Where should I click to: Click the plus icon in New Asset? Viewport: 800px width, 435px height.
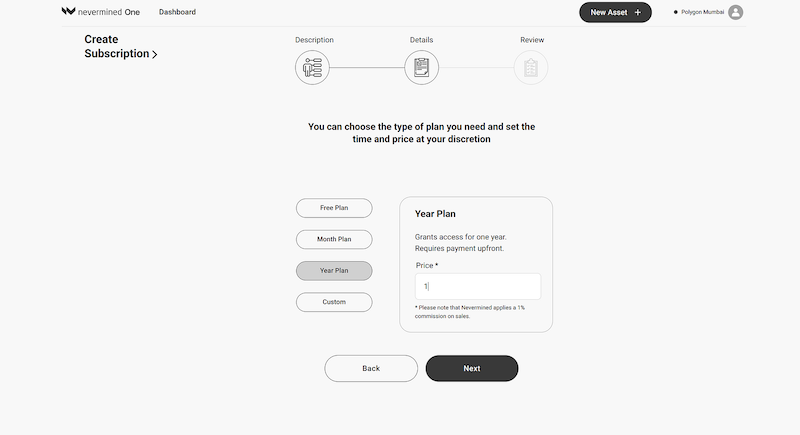638,12
